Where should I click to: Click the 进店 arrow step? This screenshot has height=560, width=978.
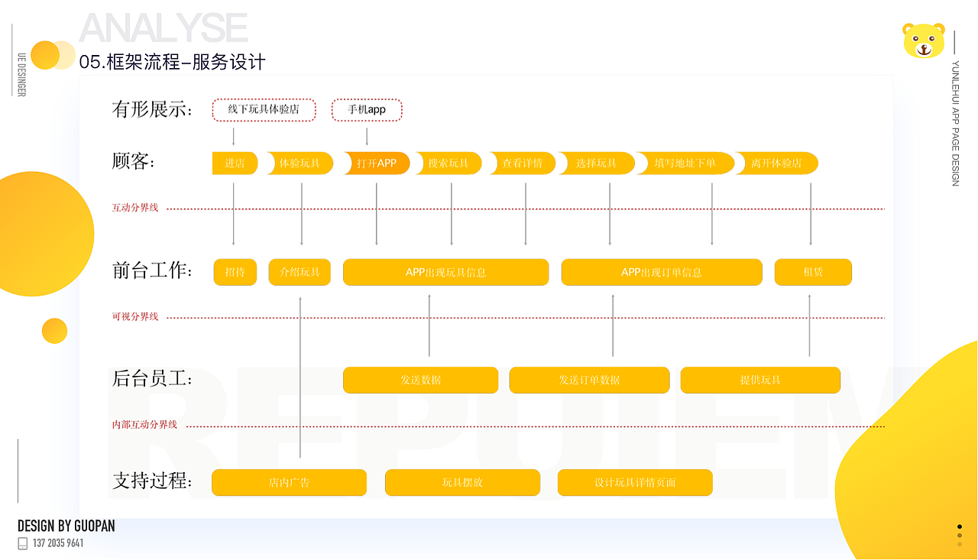[235, 163]
